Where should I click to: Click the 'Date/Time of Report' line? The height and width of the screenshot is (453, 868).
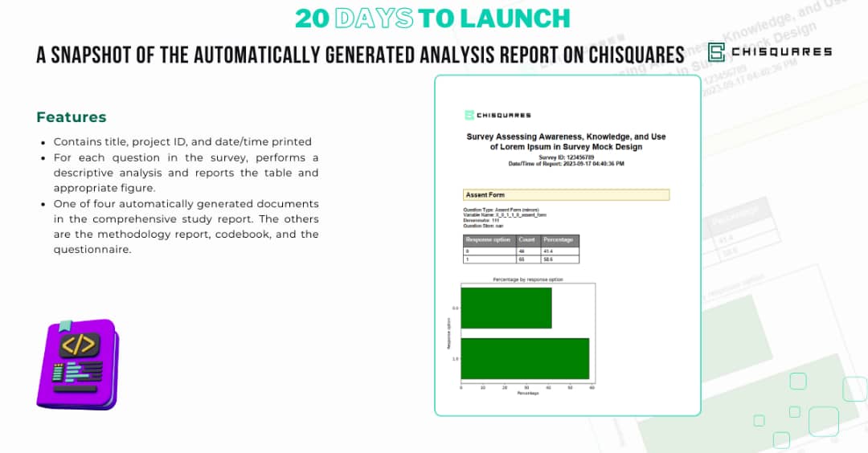(x=566, y=164)
